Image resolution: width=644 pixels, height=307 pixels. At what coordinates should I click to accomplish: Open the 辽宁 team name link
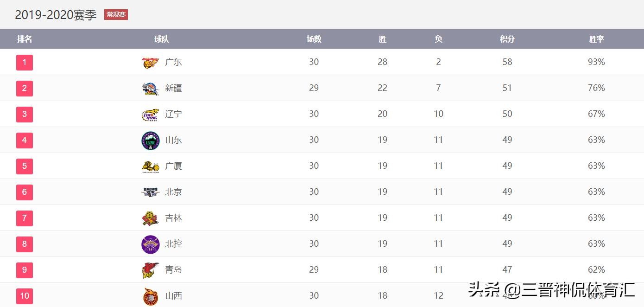(x=174, y=114)
